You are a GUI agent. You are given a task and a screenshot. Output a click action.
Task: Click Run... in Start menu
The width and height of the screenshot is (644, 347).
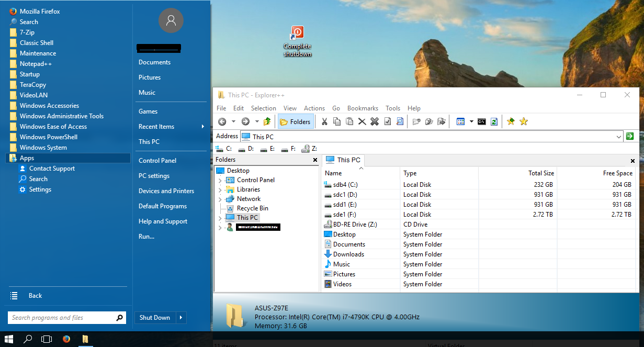tap(146, 237)
